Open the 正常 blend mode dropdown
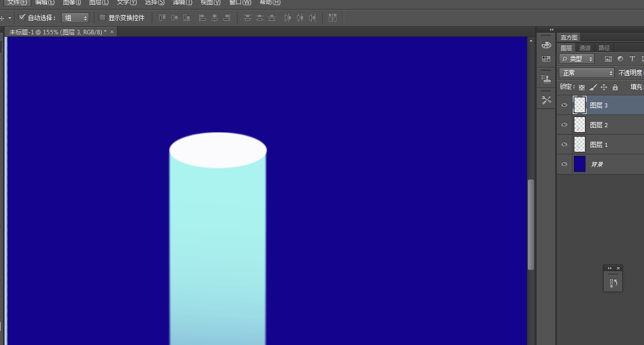The height and width of the screenshot is (345, 644). (x=587, y=73)
